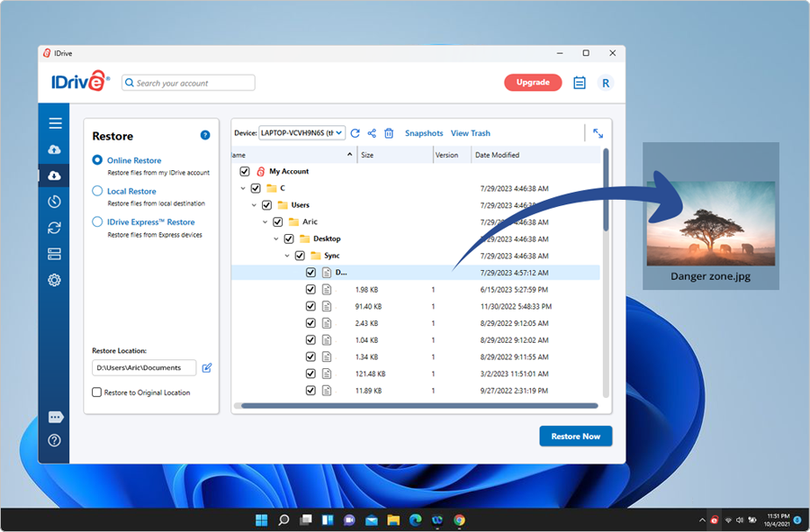Collapse the Users folder tree node
Screen dimensions: 810x532
tap(255, 205)
